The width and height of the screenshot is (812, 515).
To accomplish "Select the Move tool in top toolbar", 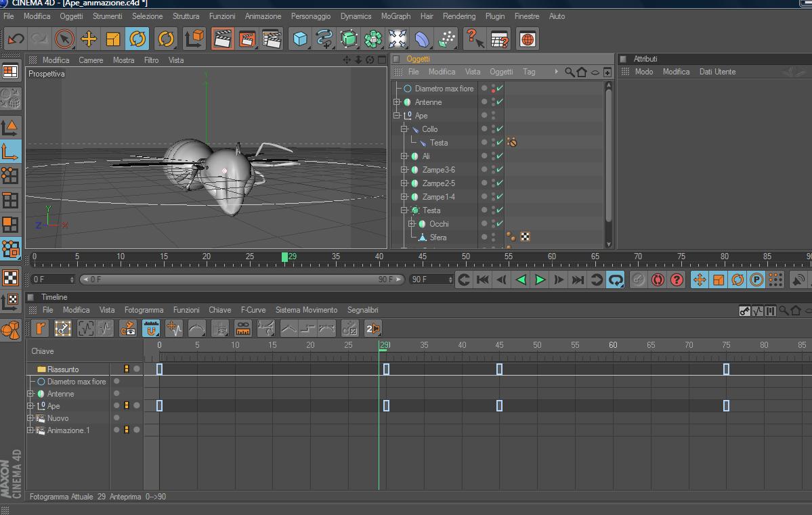I will [x=89, y=39].
